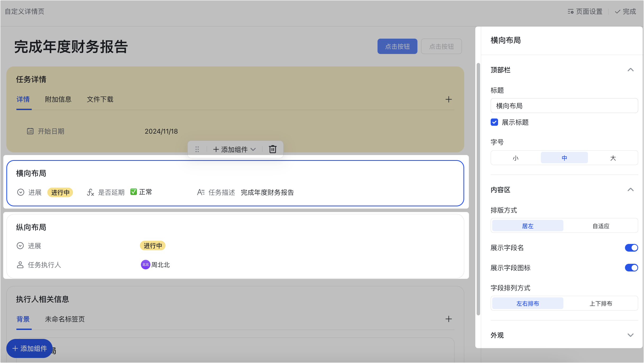Select the 进行中 tag in 横向布局
The height and width of the screenshot is (363, 644).
(x=60, y=192)
